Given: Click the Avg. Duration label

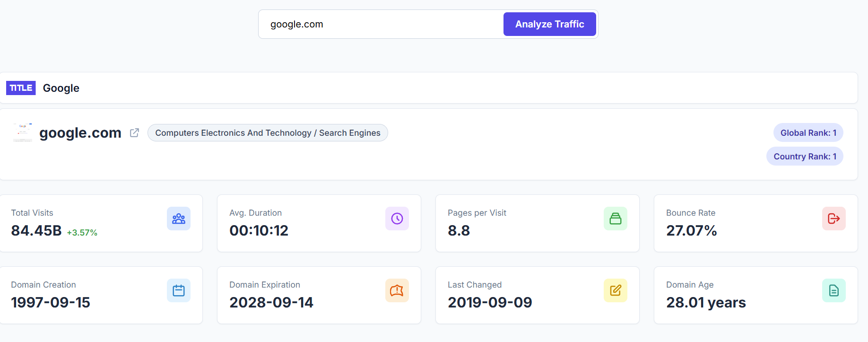Looking at the screenshot, I should click(x=255, y=213).
